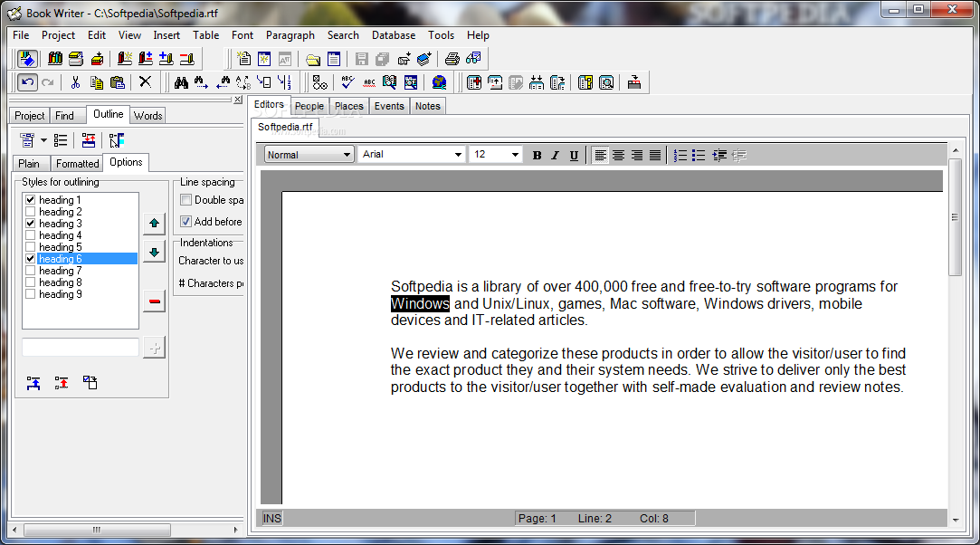Switch to the Words tab
This screenshot has width=980, height=545.
148,116
